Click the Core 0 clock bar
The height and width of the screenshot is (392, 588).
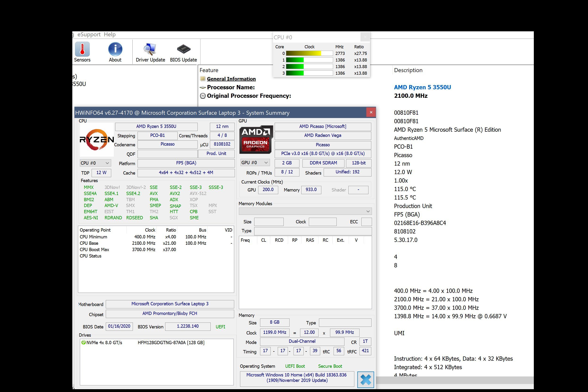pyautogui.click(x=309, y=53)
